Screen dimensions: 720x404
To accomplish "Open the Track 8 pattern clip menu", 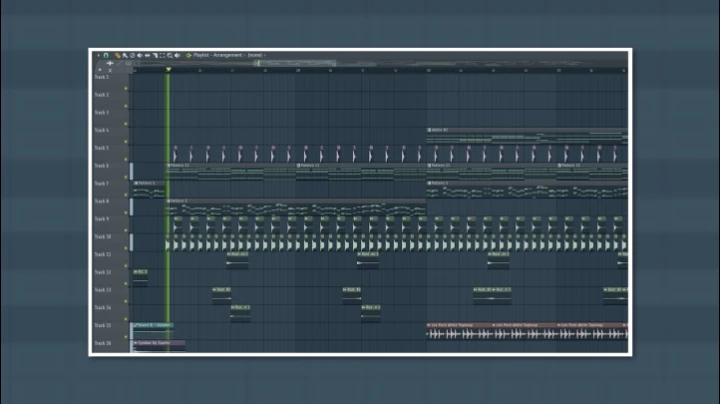I will pos(169,201).
